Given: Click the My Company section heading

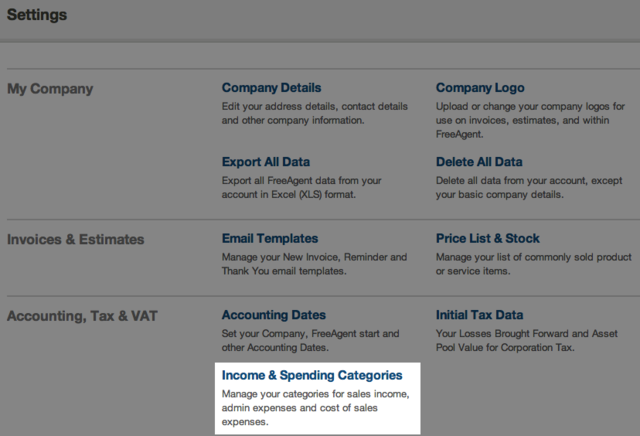Looking at the screenshot, I should (50, 89).
